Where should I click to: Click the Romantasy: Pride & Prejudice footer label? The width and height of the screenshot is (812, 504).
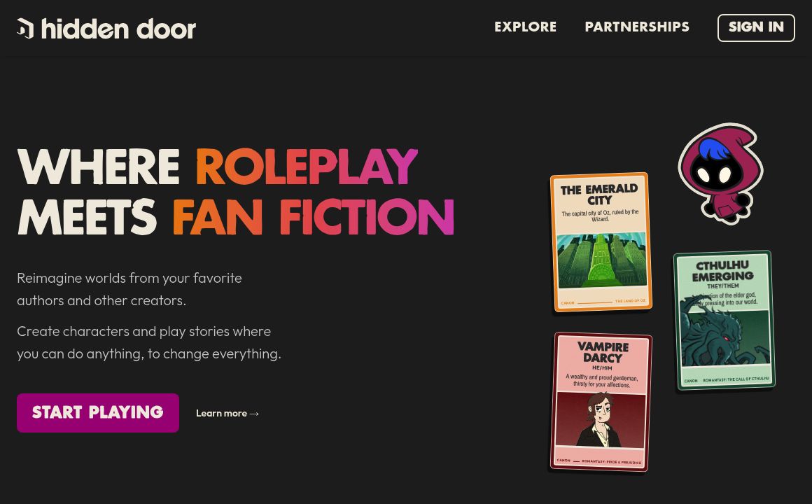coord(612,461)
